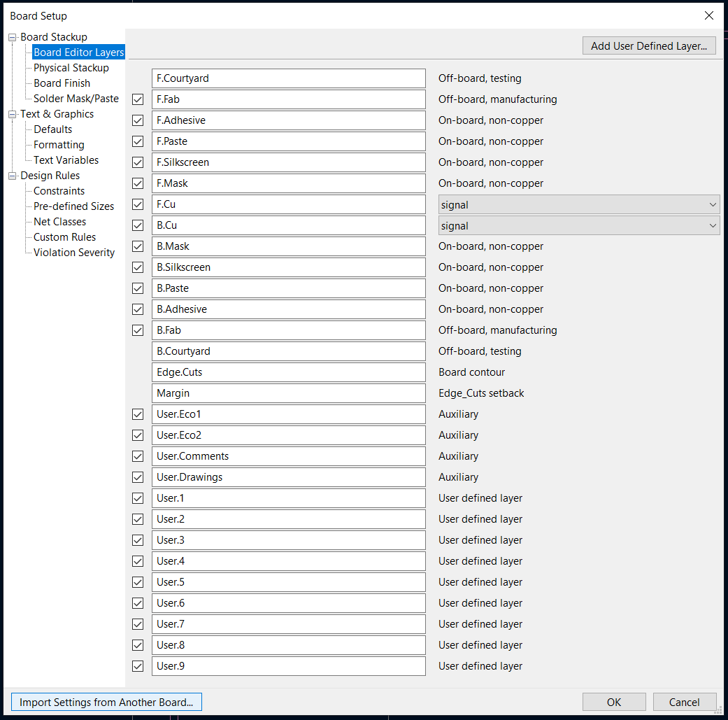Close the Board Setup dialog
Screen dimensions: 728x720
pos(709,15)
